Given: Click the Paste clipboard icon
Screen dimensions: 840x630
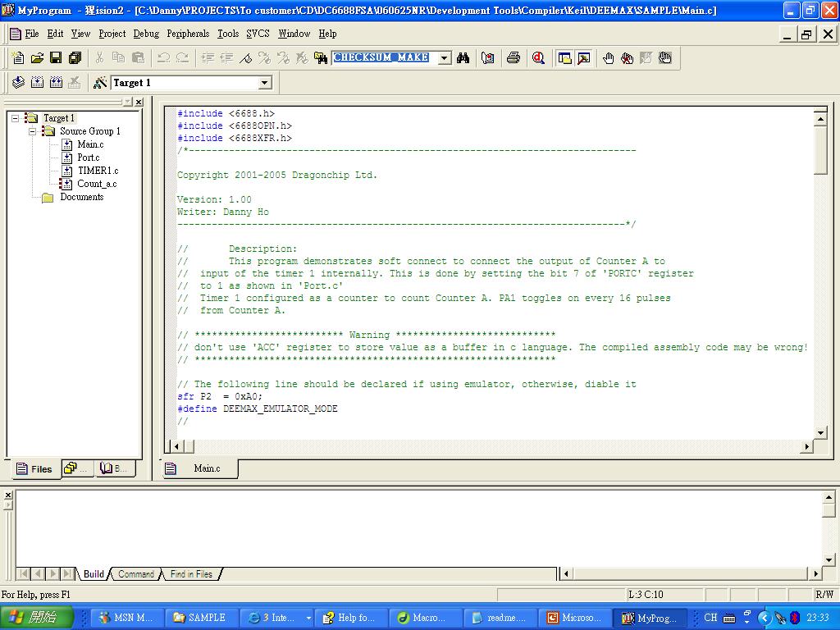Looking at the screenshot, I should click(138, 58).
